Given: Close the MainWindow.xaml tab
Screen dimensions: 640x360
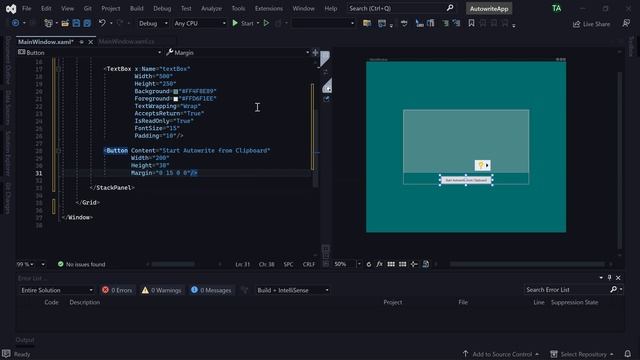Looking at the screenshot, I should (x=91, y=42).
